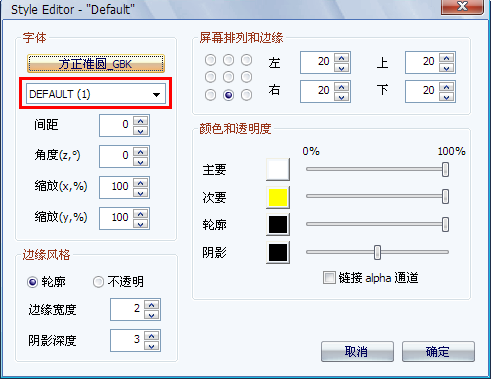Open the 阴影 shadow black color swatch
Viewport: 491px width, 380px height.
coord(278,252)
